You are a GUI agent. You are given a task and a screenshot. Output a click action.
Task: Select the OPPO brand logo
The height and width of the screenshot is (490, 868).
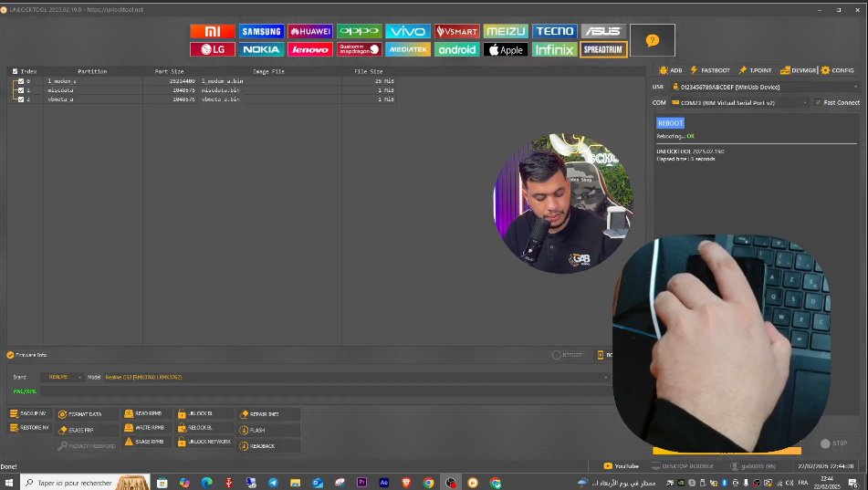click(360, 32)
